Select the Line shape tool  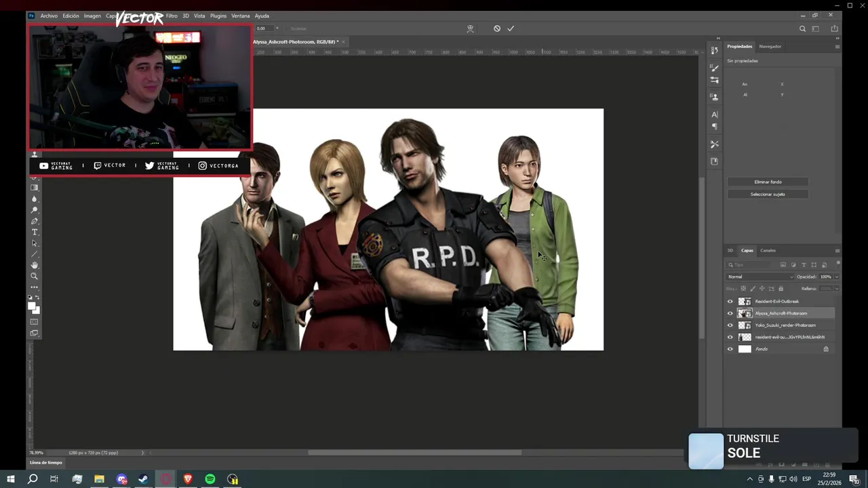tap(35, 254)
